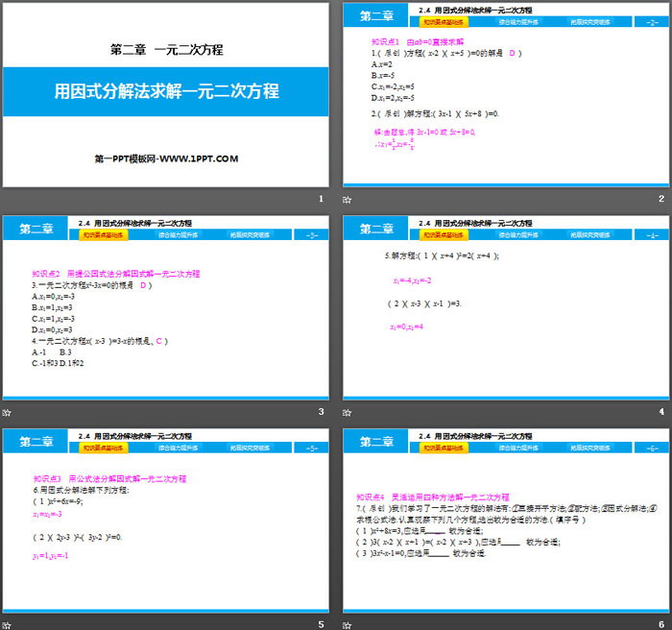
Task: Click animation star icon under slide 5
Action: tap(7, 625)
